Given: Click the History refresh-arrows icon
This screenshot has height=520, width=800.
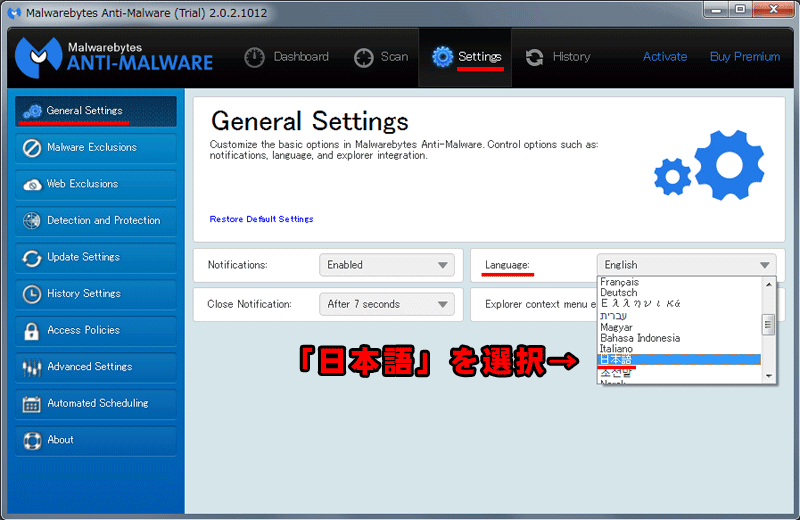Looking at the screenshot, I should pos(534,57).
